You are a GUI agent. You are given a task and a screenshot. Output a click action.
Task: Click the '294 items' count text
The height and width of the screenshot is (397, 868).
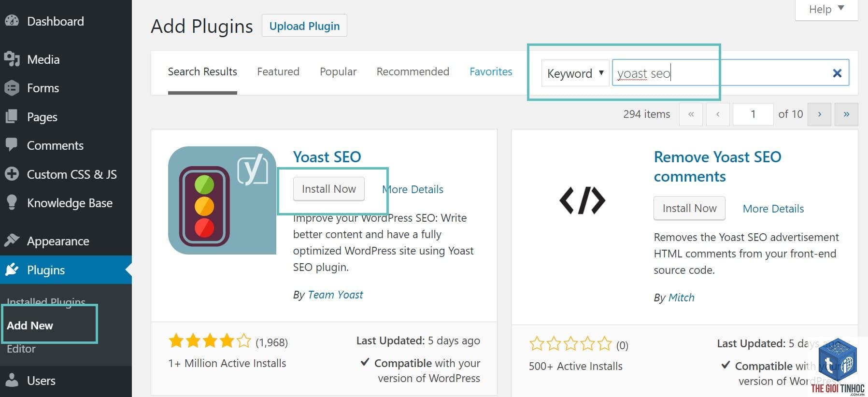click(x=646, y=114)
